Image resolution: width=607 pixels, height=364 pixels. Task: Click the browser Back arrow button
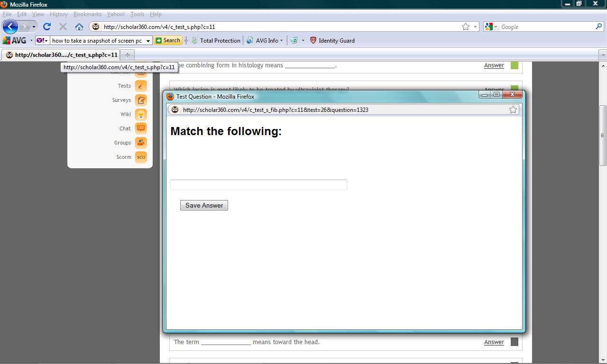click(10, 27)
